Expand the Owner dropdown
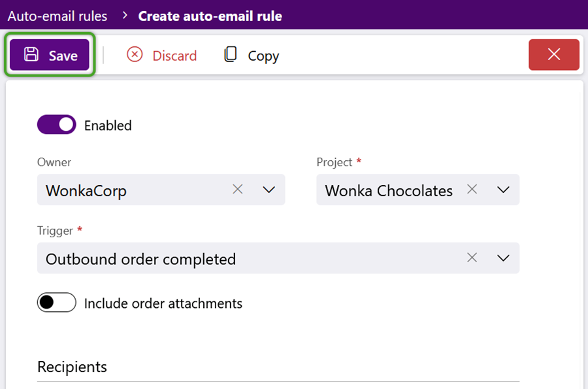 tap(269, 190)
